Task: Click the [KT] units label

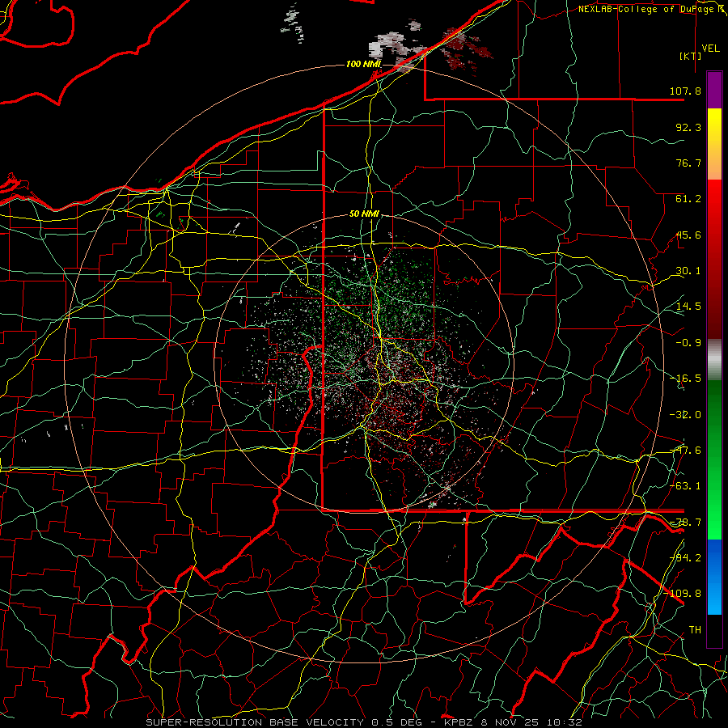Action: click(691, 56)
